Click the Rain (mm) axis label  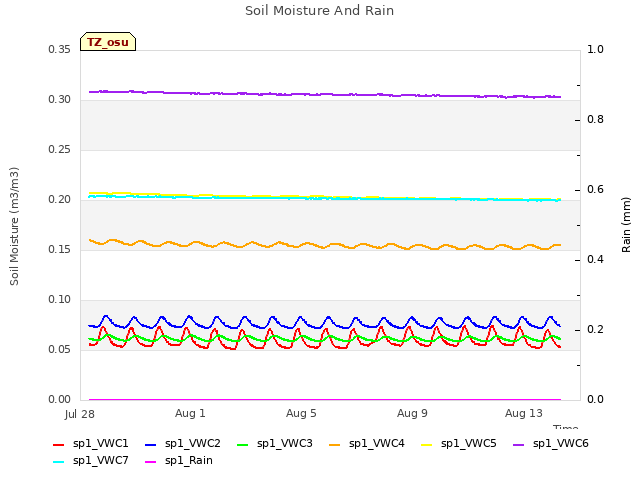[626, 225]
